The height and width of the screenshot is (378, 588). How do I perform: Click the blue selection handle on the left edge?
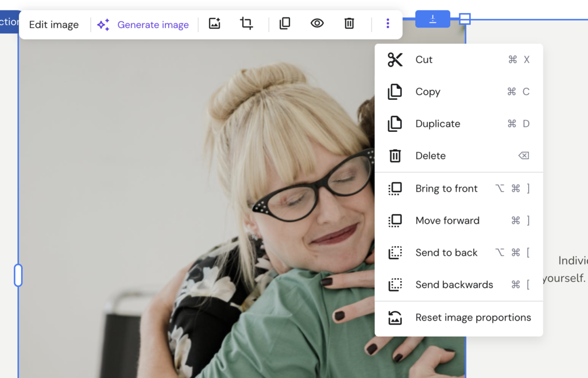click(18, 275)
